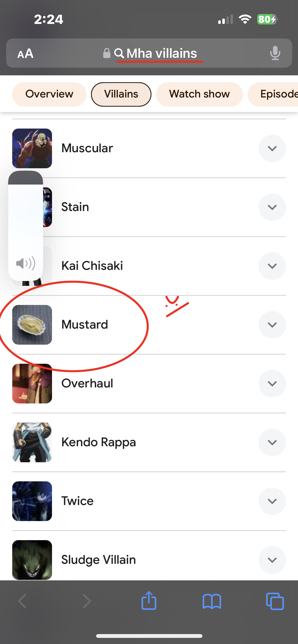Expand Kai Chisaki details chevron
The height and width of the screenshot is (644, 298).
[272, 266]
